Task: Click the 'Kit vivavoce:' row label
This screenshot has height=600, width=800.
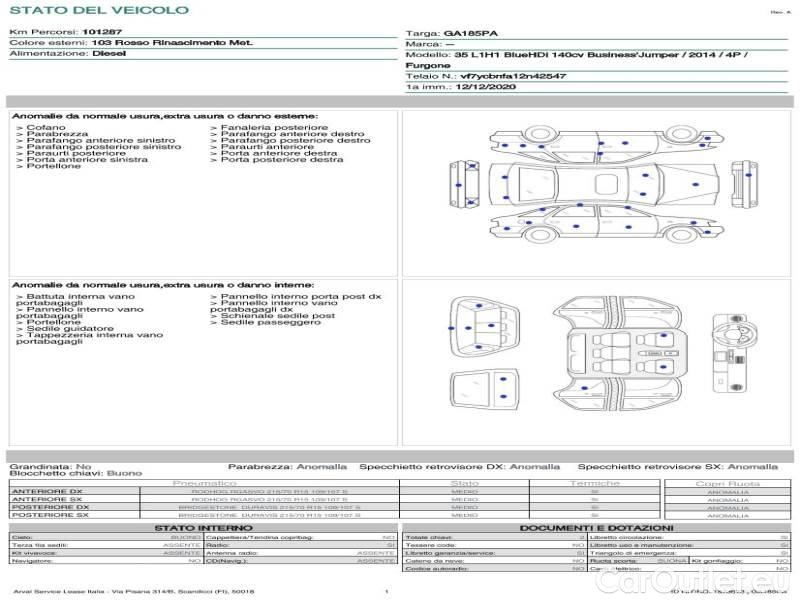Action: point(34,553)
